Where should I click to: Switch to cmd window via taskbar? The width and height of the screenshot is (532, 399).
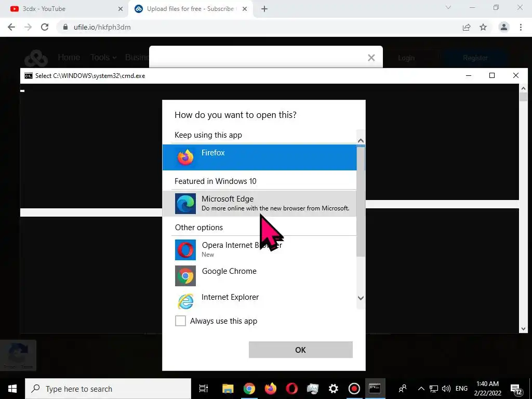coord(375,389)
